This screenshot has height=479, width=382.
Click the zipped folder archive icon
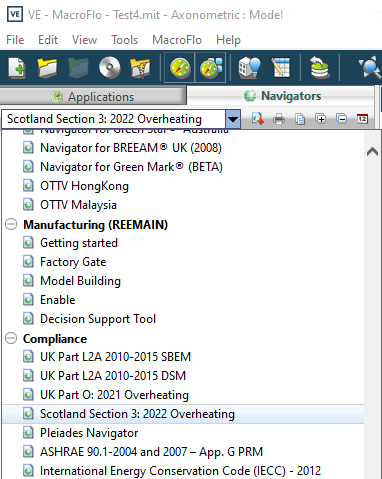click(140, 68)
